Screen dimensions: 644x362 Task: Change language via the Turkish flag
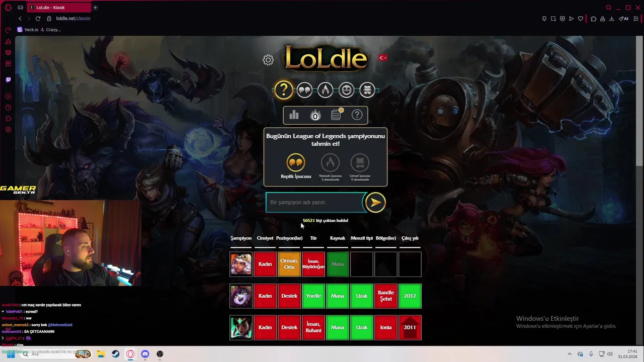click(383, 58)
